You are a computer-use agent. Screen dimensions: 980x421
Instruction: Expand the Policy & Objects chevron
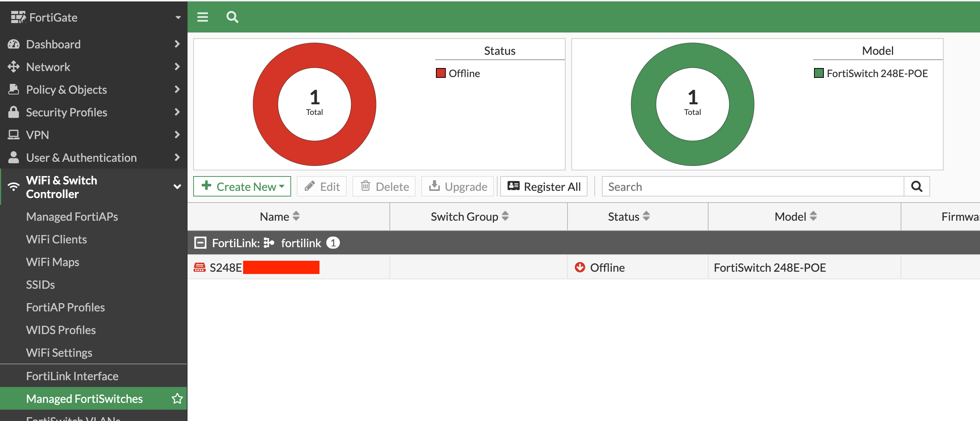(x=177, y=89)
